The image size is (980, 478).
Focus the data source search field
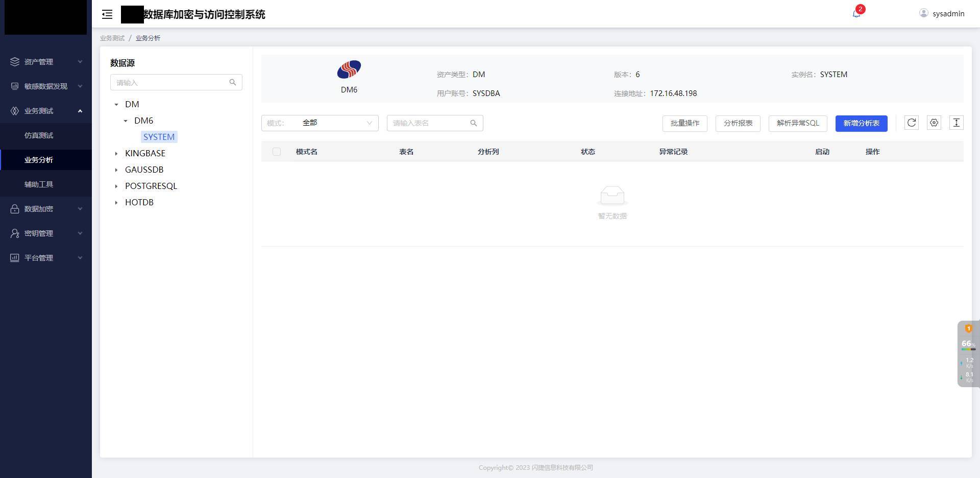(x=176, y=82)
